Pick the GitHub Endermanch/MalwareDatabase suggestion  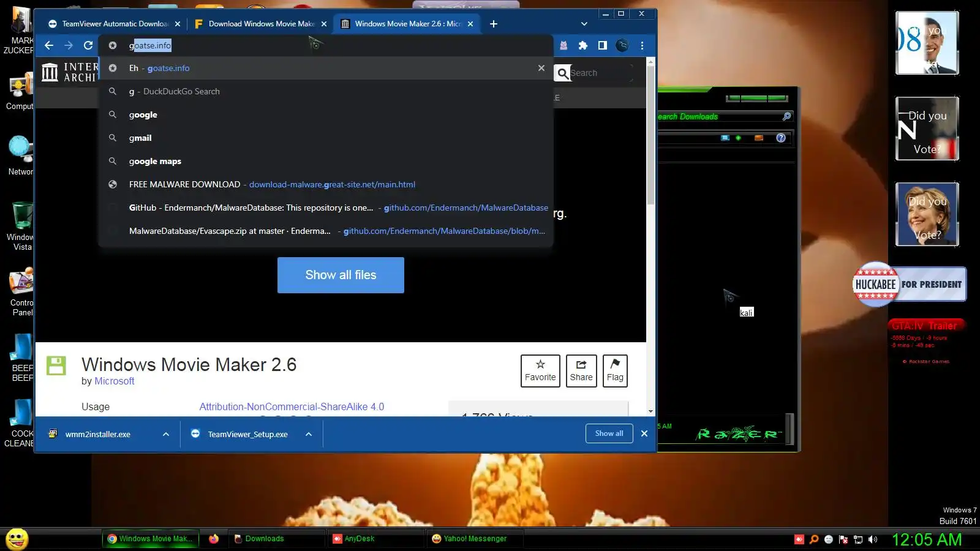326,208
